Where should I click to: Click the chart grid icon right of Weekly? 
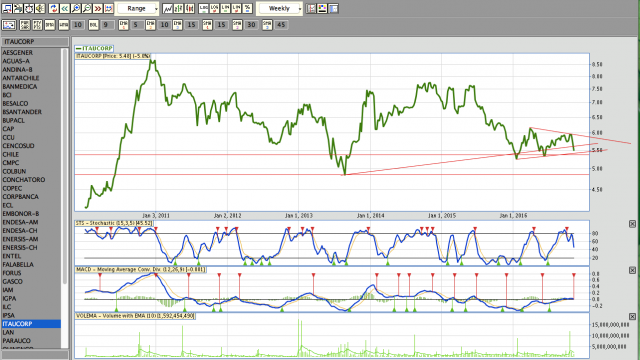pos(311,8)
